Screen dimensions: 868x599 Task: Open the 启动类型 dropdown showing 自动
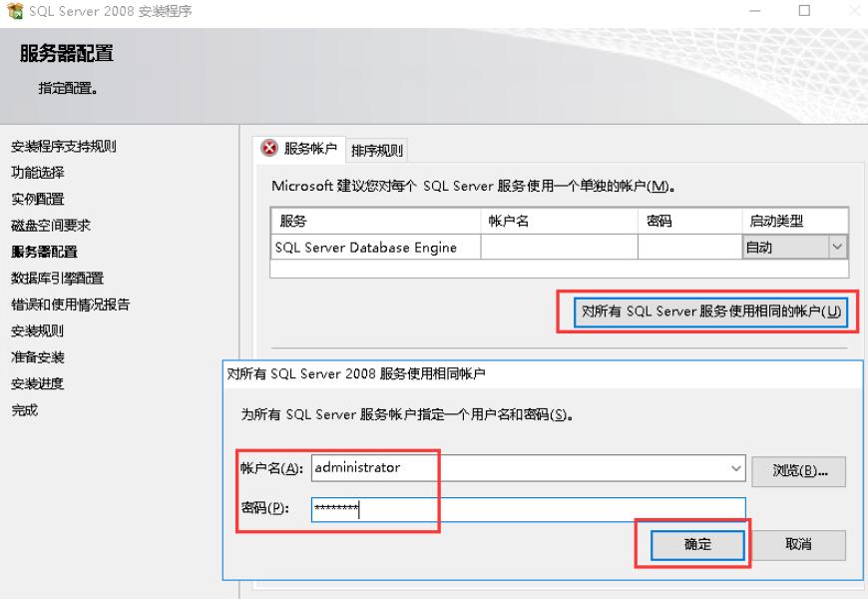point(794,247)
